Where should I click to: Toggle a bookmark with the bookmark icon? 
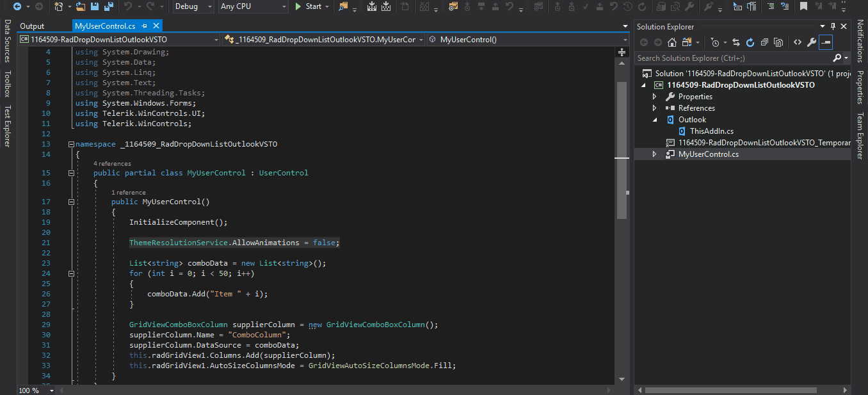803,6
